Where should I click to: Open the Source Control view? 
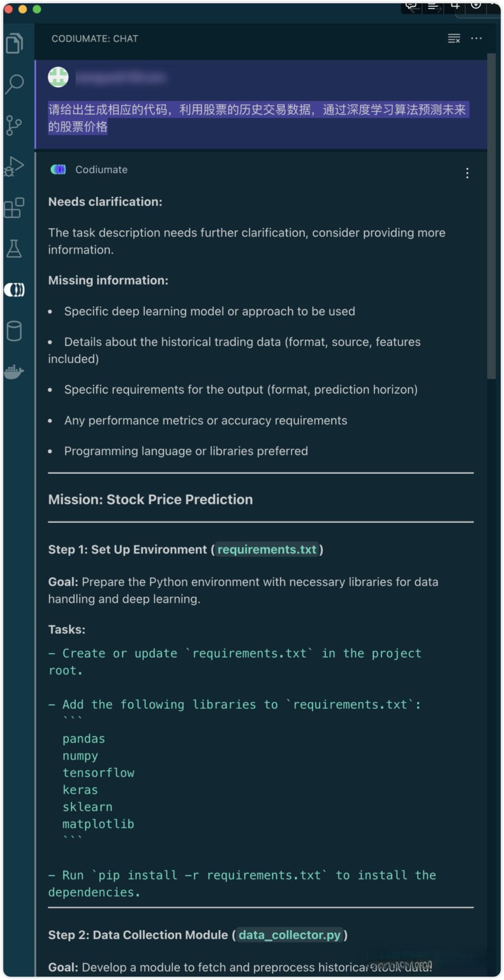point(14,125)
